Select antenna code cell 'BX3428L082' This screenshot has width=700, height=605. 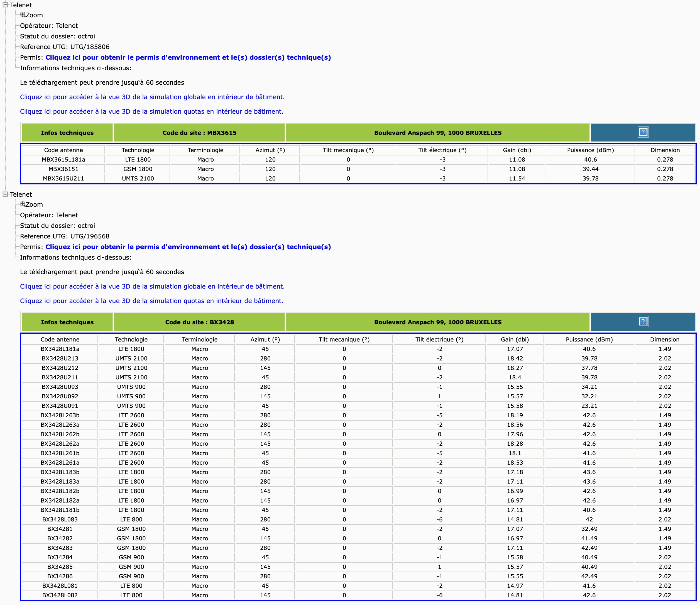click(60, 595)
